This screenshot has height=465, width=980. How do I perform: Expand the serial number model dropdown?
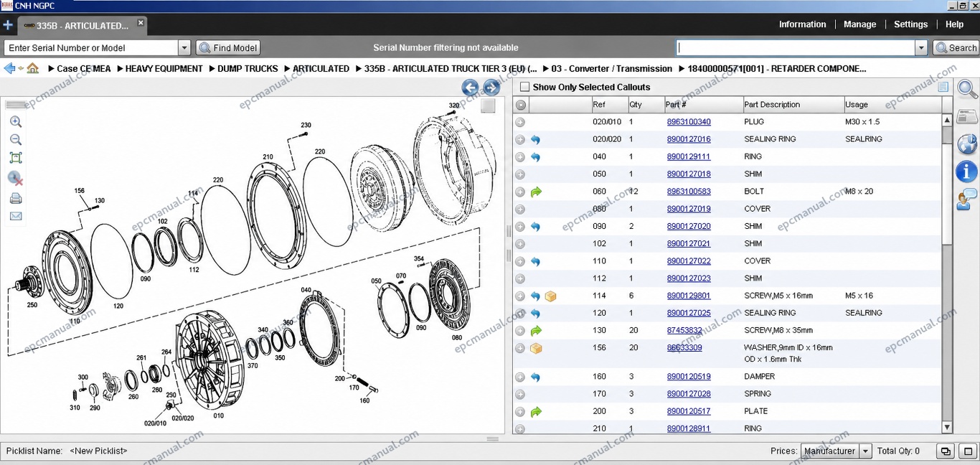tap(184, 48)
